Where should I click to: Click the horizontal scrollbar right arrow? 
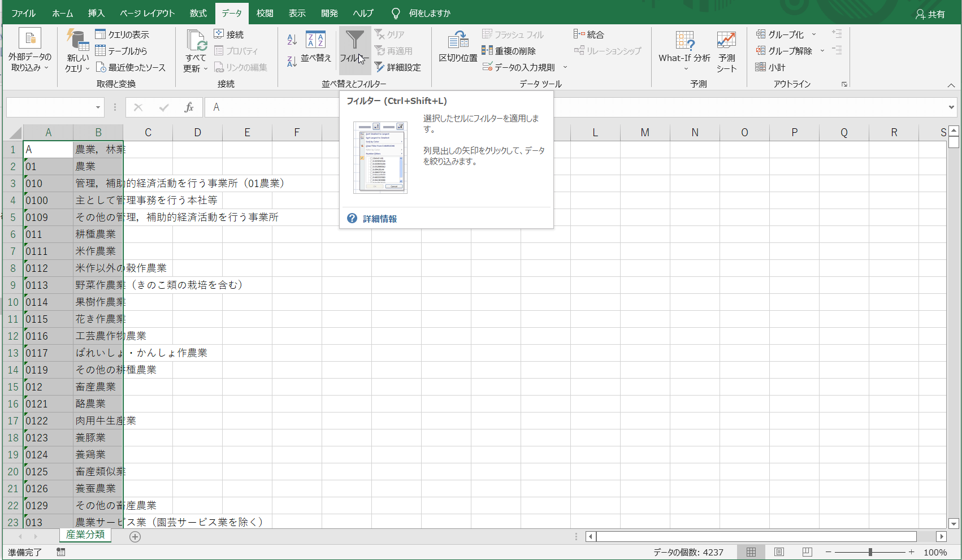[x=941, y=536]
